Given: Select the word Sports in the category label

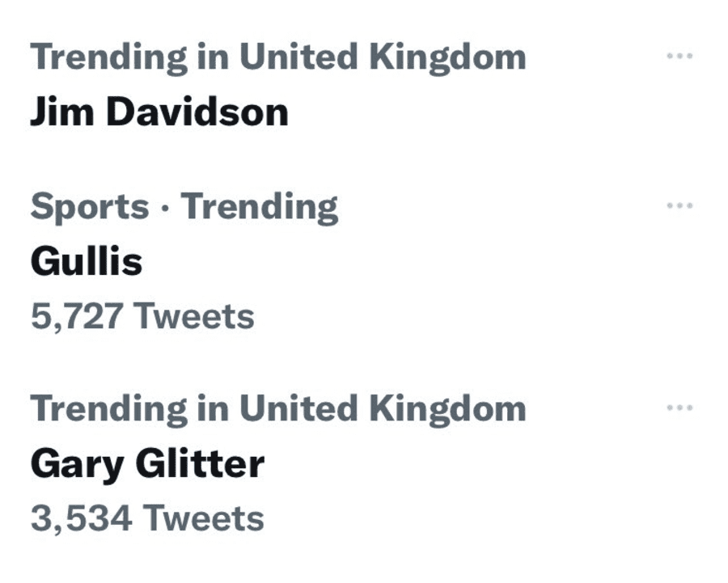Looking at the screenshot, I should coord(89,207).
